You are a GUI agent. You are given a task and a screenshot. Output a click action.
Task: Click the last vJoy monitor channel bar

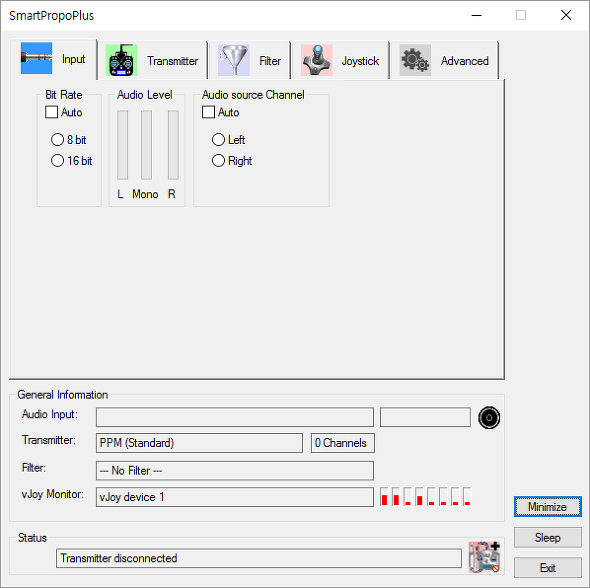tap(467, 497)
